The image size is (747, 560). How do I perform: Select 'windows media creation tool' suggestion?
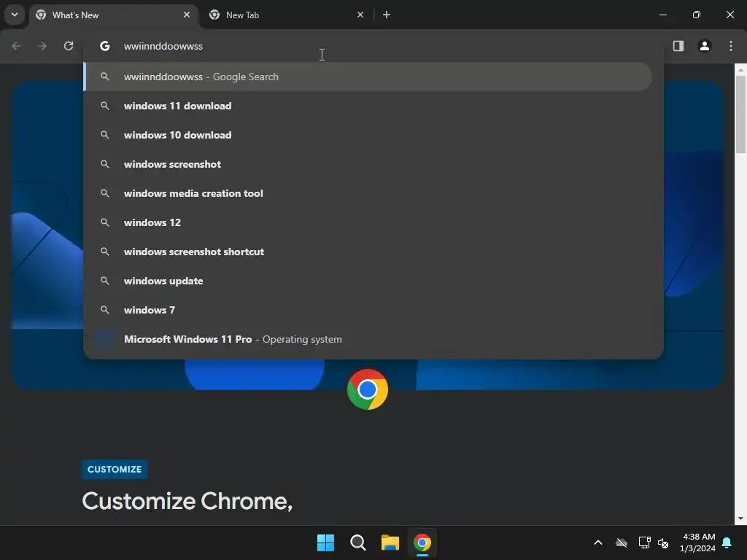[368, 193]
